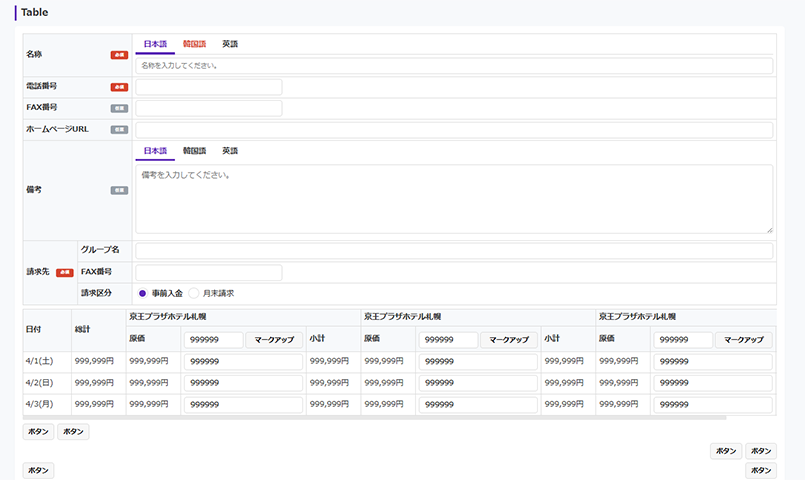Click the 請求先 FAX番号 input field
805x480 pixels.
click(x=209, y=272)
